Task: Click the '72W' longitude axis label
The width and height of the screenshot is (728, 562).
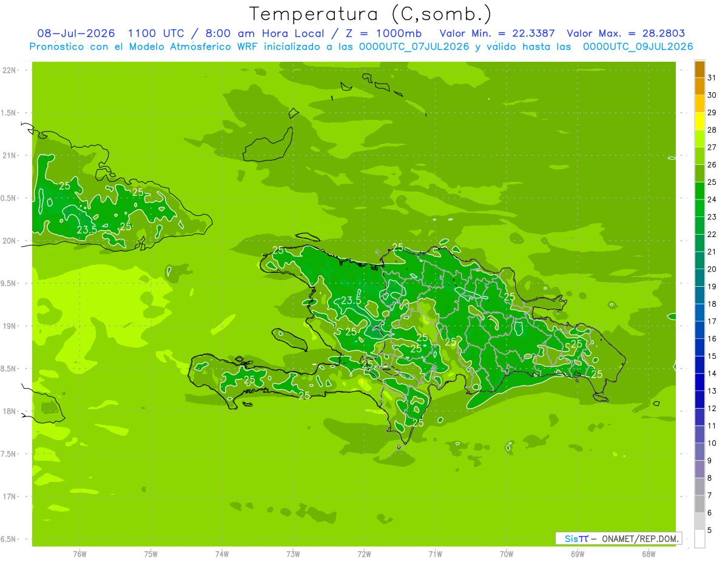Action: [365, 554]
